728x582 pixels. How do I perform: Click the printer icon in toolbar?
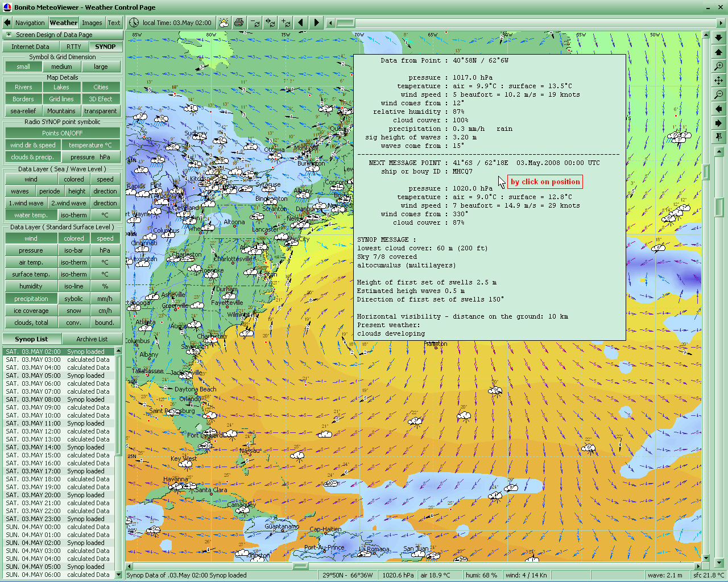(x=239, y=23)
